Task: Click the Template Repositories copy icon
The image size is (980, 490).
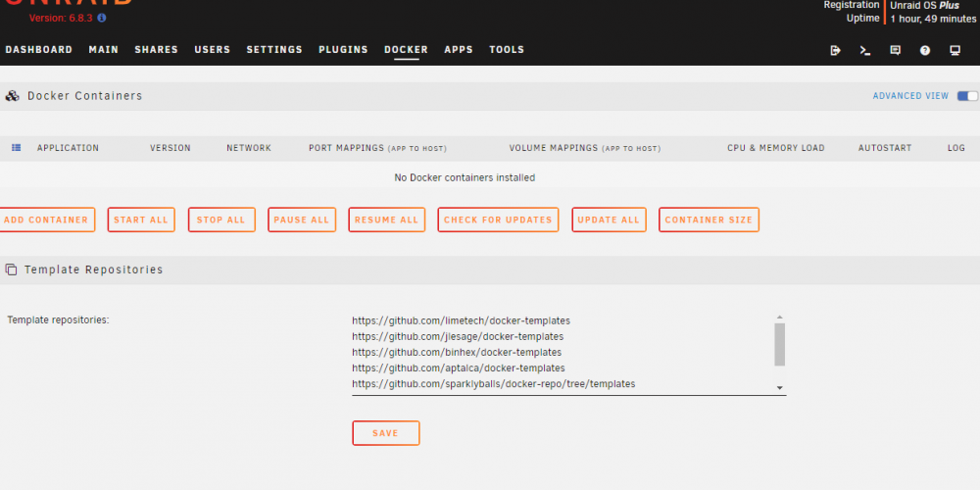Action: click(x=11, y=269)
